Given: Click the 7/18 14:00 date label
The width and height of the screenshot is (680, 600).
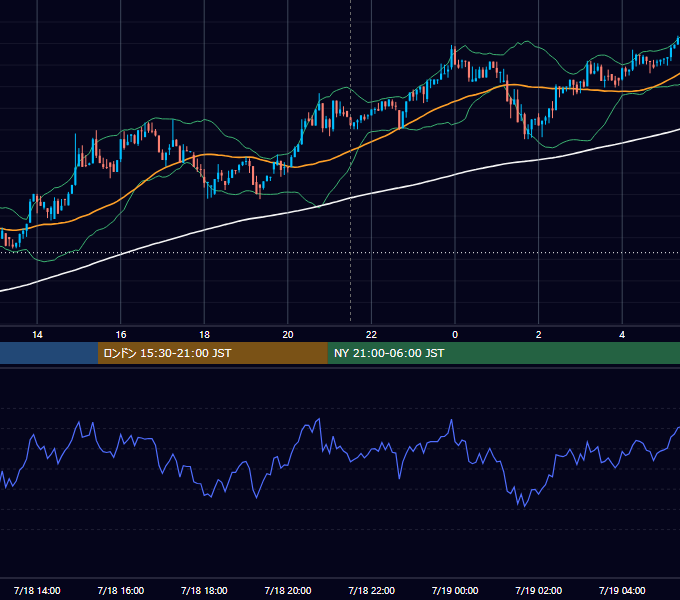Looking at the screenshot, I should [37, 590].
